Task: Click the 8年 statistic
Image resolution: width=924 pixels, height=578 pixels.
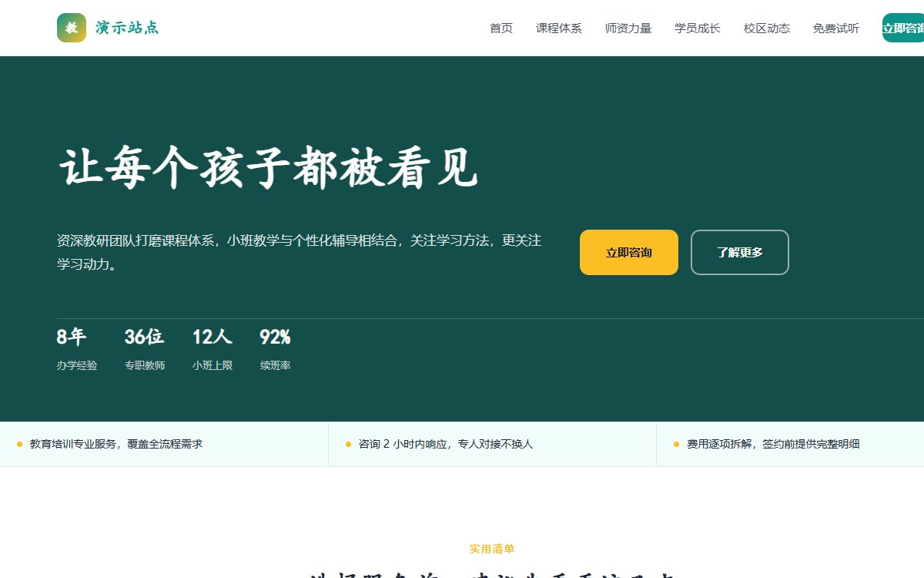Action: coord(72,337)
